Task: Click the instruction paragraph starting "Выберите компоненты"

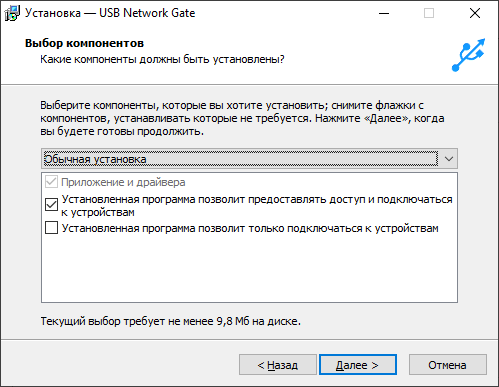Action: pyautogui.click(x=242, y=118)
